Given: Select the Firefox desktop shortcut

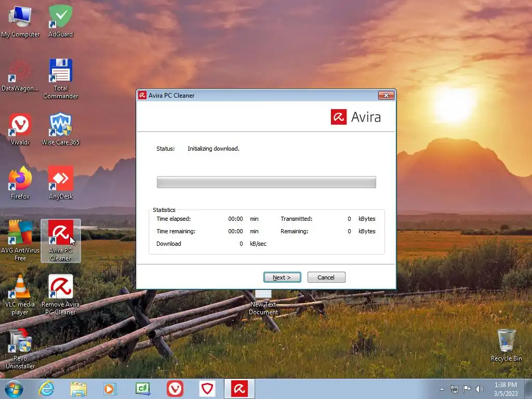Looking at the screenshot, I should 20,182.
